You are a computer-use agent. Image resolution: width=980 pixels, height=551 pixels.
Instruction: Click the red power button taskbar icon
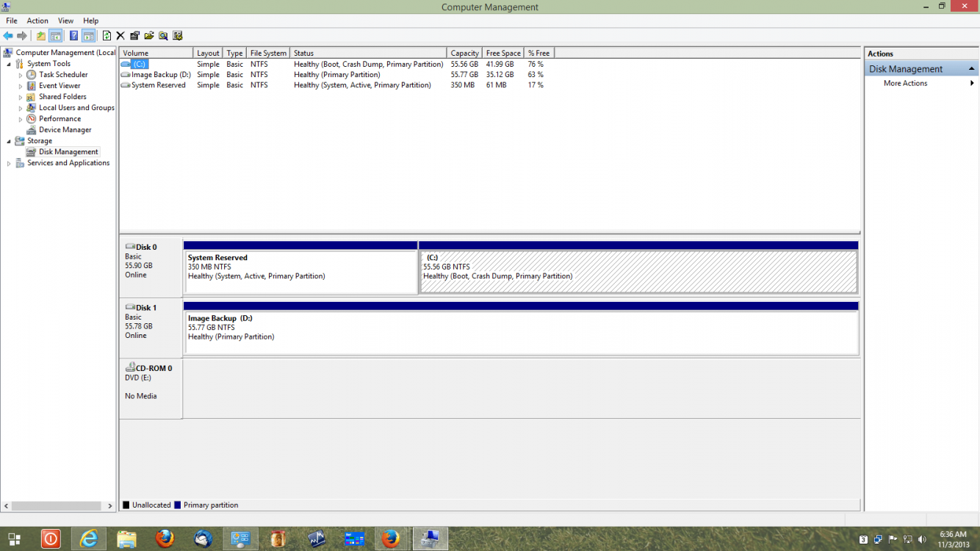pos(50,539)
